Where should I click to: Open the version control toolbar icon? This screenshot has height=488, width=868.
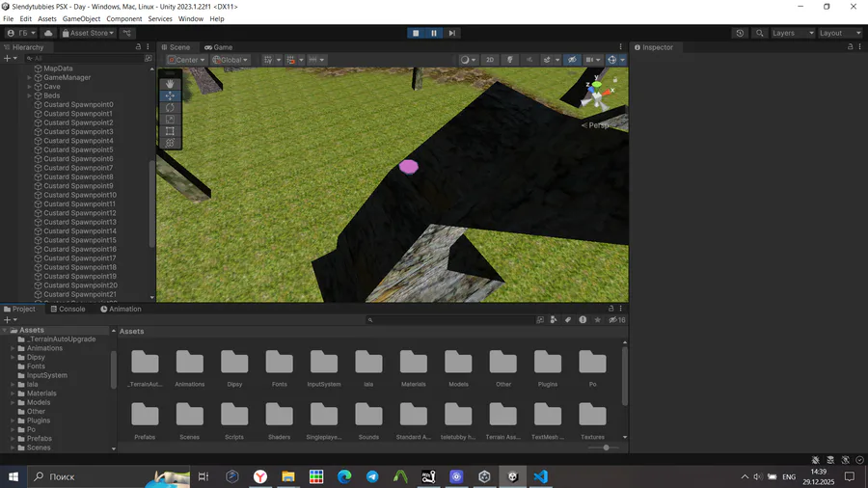(x=126, y=33)
